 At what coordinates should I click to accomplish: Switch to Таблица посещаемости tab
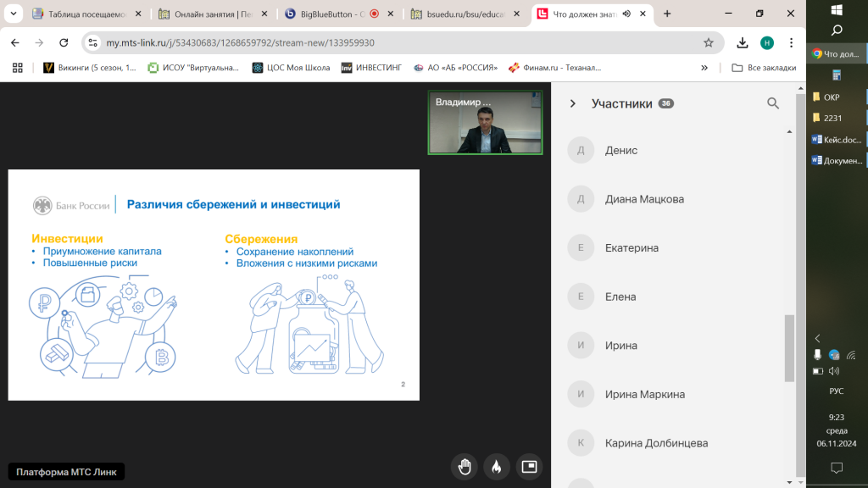[x=87, y=14]
